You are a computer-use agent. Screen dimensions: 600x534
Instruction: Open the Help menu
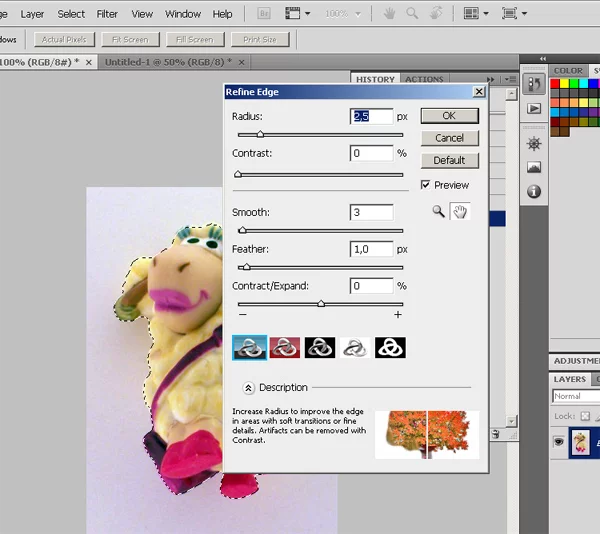tap(222, 14)
